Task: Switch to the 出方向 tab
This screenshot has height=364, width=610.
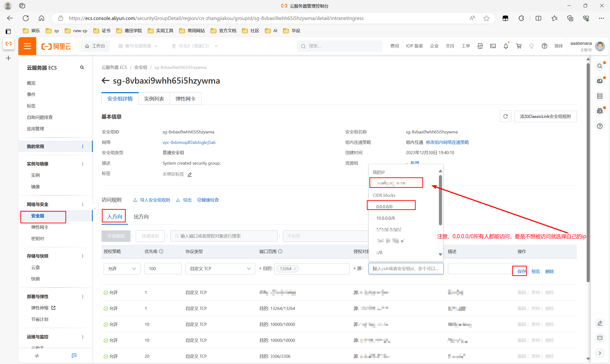Action: point(141,217)
